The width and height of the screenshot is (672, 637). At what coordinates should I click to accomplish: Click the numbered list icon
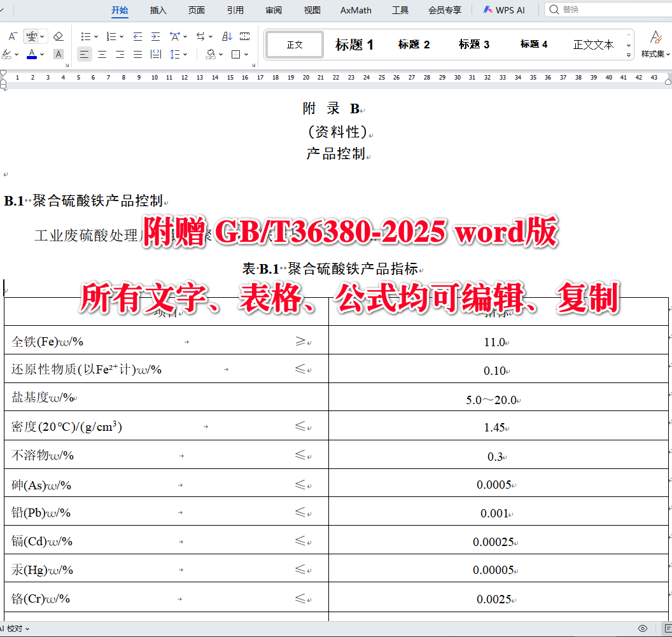click(x=113, y=36)
